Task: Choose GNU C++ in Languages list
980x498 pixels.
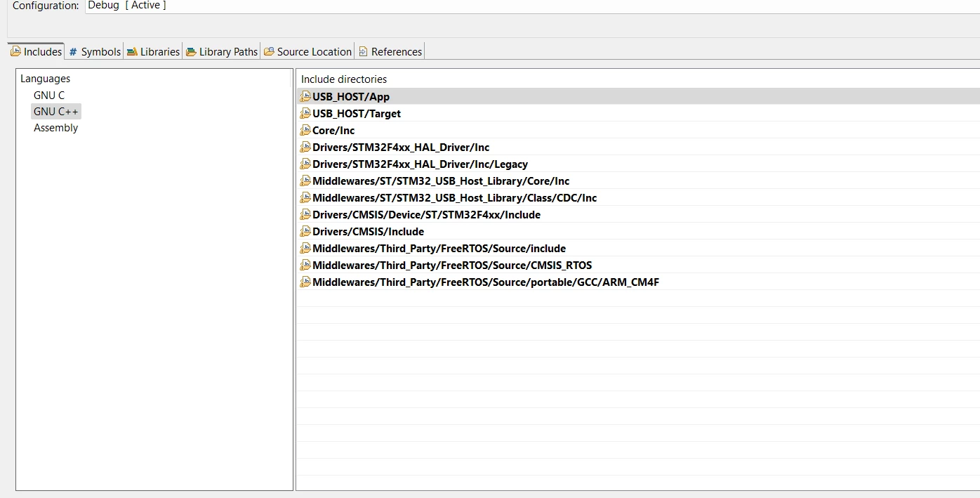Action: pos(56,111)
